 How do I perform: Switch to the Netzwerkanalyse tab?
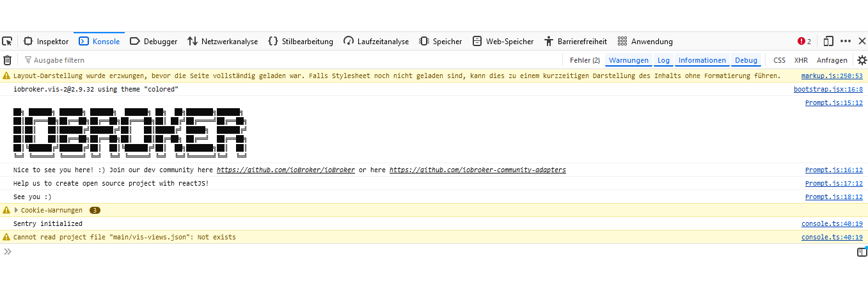click(223, 42)
